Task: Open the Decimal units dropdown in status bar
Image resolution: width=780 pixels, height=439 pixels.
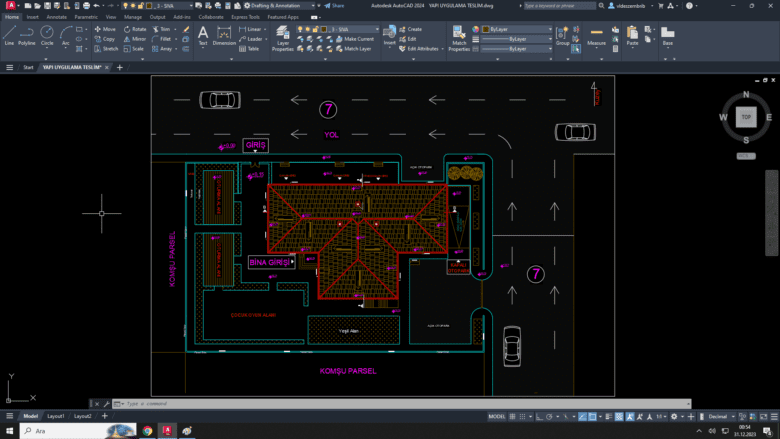Action: (718, 416)
